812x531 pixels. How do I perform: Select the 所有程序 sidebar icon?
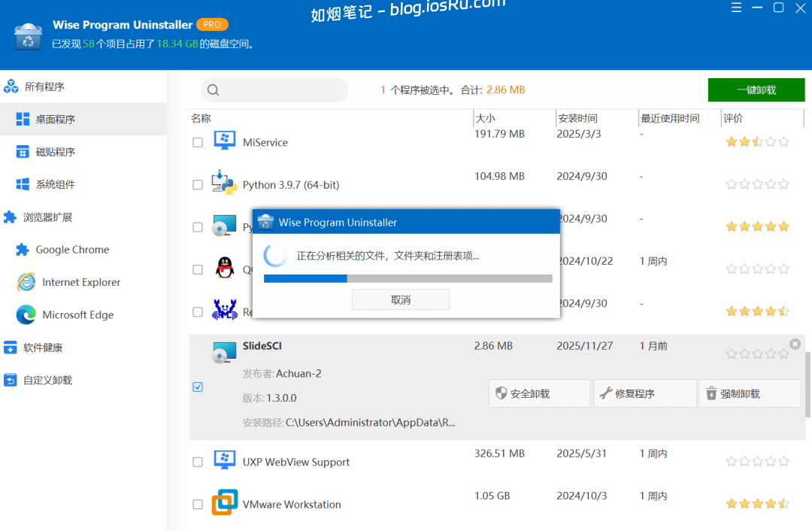11,86
